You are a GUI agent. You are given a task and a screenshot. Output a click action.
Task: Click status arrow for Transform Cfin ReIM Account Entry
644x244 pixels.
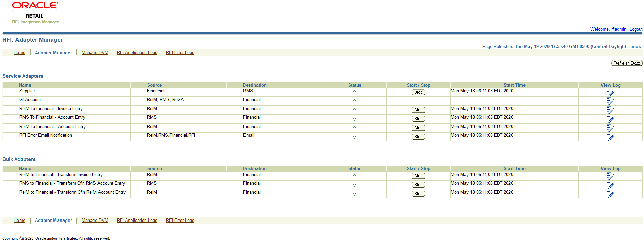click(354, 194)
